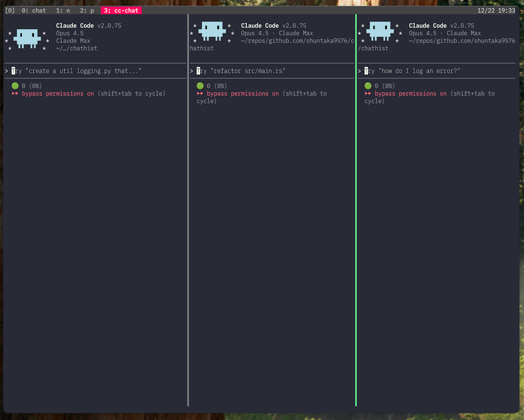Toggle bypass permissions text in right pane

coord(411,94)
